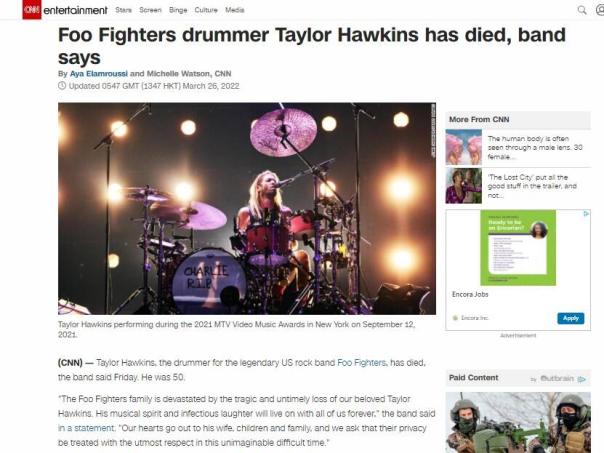Open 'The human body' story thumbnail
Viewport: 604px width, 453px height.
click(464, 147)
